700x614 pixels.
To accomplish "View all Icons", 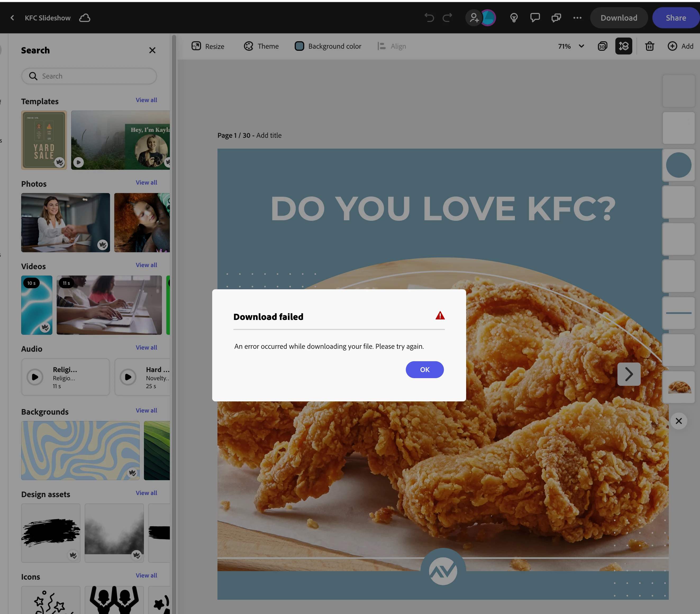I will coord(146,575).
